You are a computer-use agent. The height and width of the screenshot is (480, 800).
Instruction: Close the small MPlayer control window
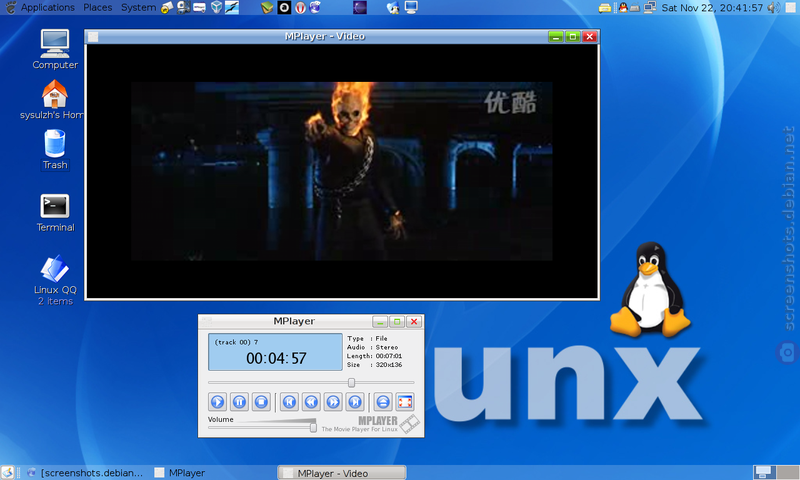[x=414, y=321]
